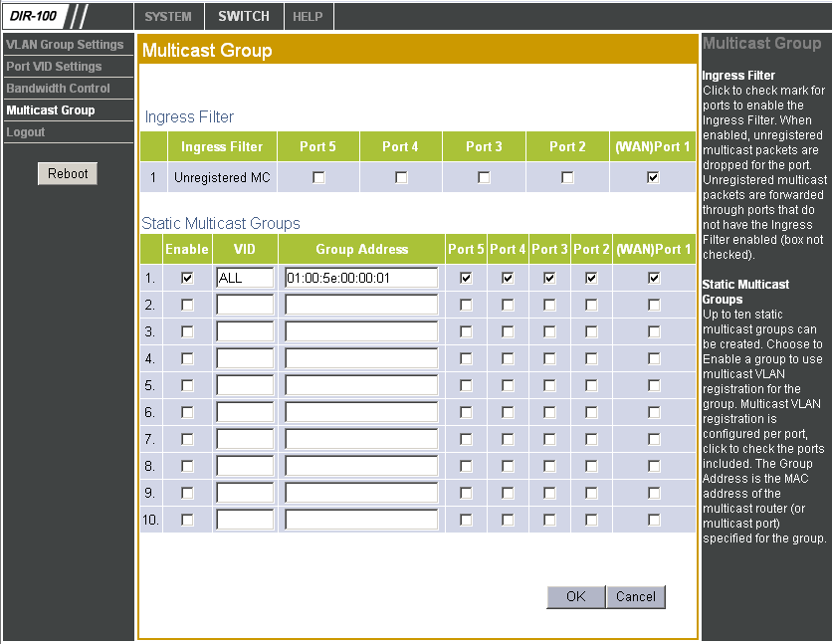Click the 'Group Address' column header

[x=362, y=249]
